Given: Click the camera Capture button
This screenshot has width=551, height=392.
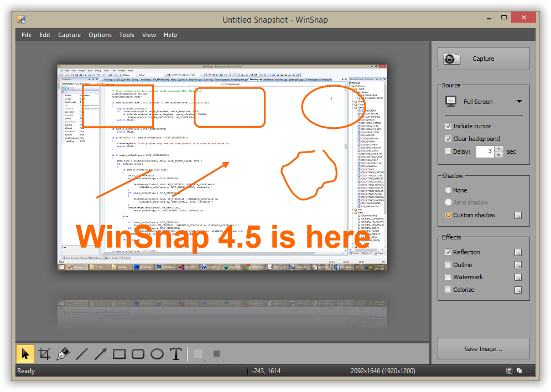Looking at the screenshot, I should click(x=484, y=59).
